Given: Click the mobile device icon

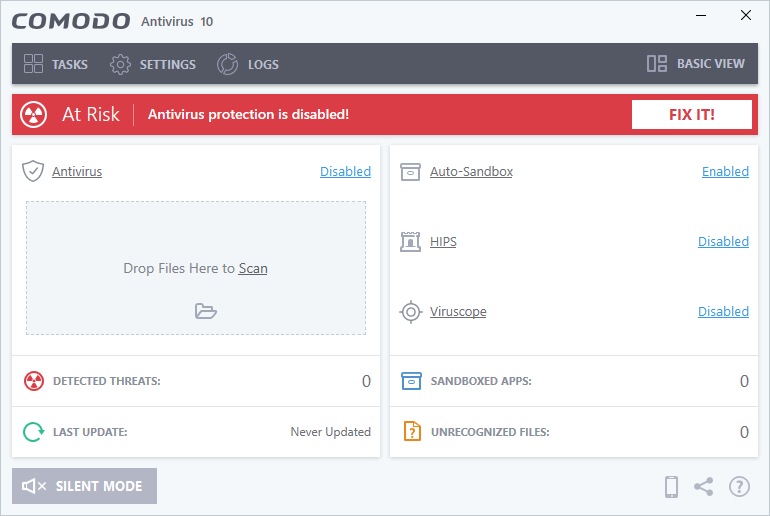Looking at the screenshot, I should coord(672,487).
